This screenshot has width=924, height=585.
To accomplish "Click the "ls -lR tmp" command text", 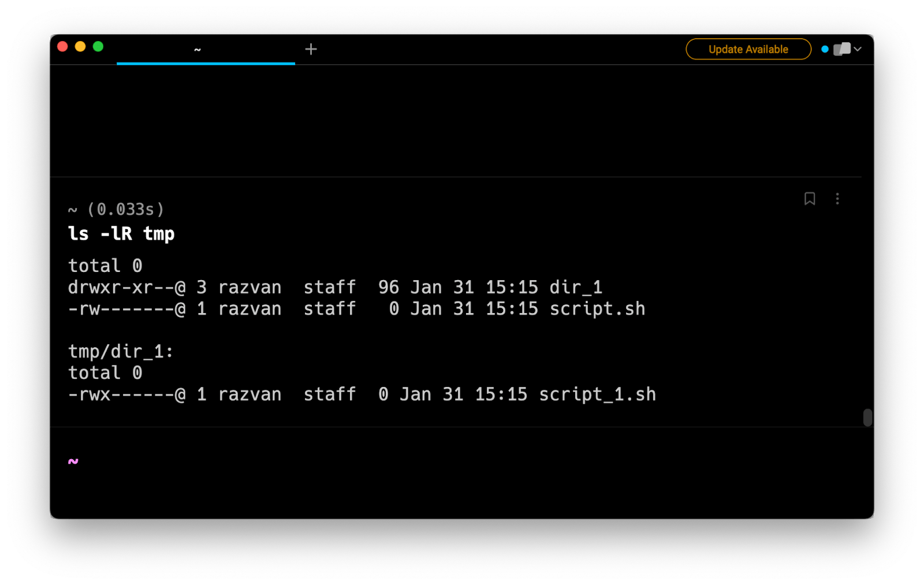I will coord(121,234).
